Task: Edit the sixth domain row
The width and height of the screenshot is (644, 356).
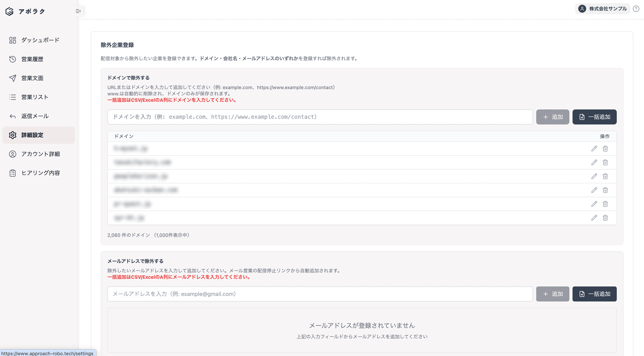Action: pos(594,218)
